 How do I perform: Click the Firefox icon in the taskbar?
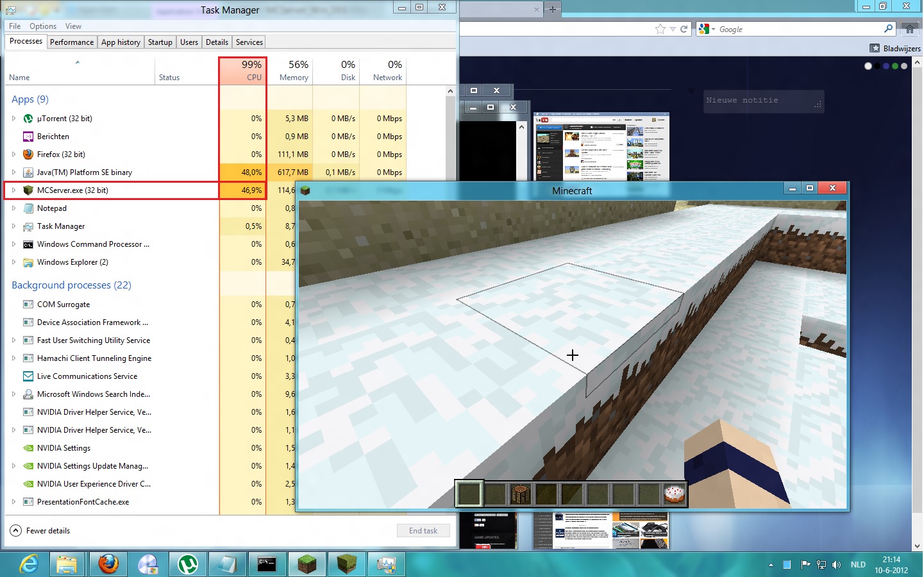(108, 564)
